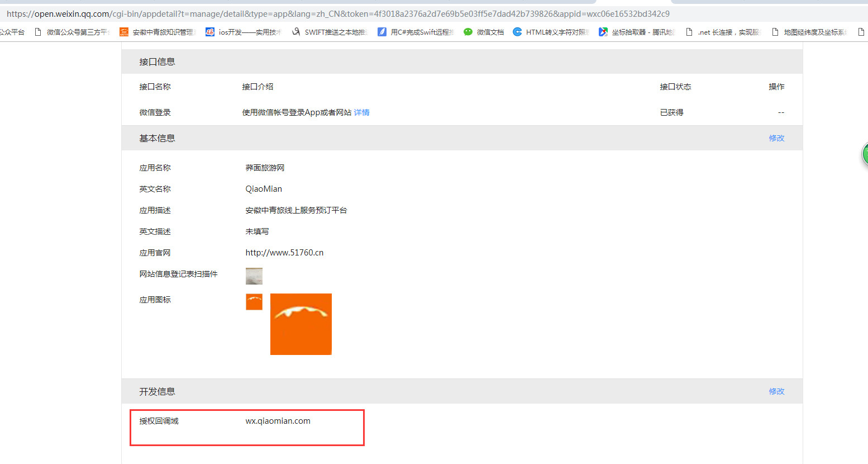Click the 微信登录 interface name

click(x=155, y=112)
